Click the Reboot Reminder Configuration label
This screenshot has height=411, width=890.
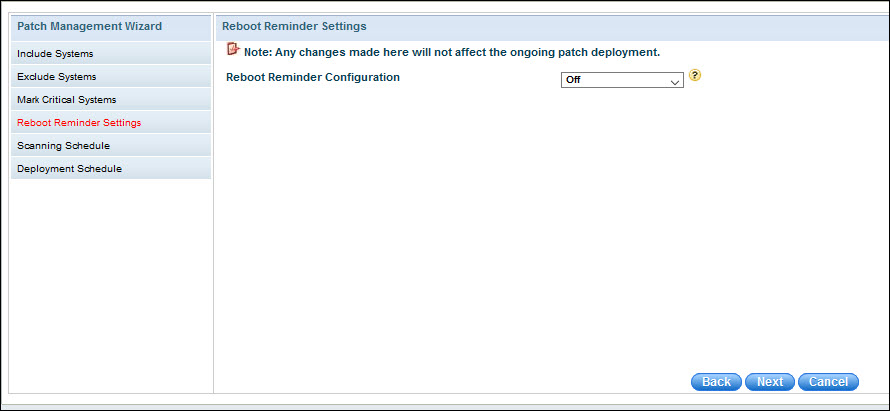click(x=313, y=77)
